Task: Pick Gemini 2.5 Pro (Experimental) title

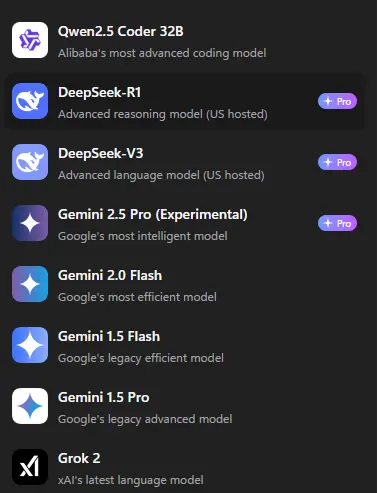Action: pos(153,214)
